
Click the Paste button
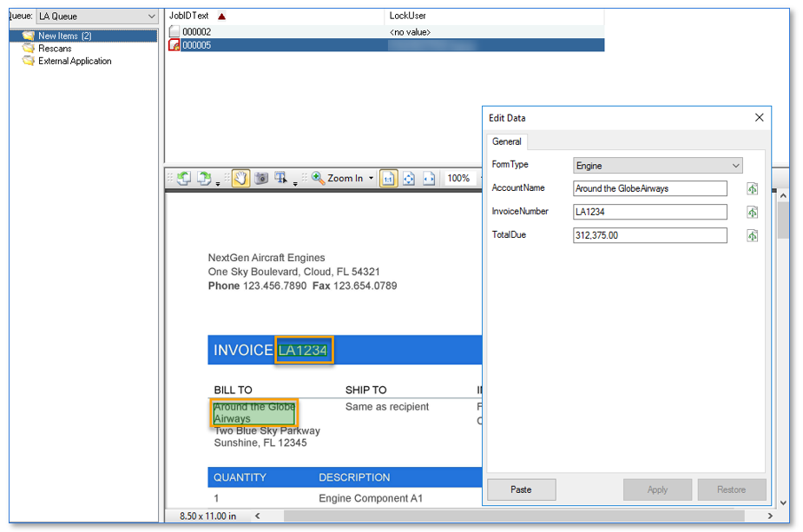[x=521, y=489]
